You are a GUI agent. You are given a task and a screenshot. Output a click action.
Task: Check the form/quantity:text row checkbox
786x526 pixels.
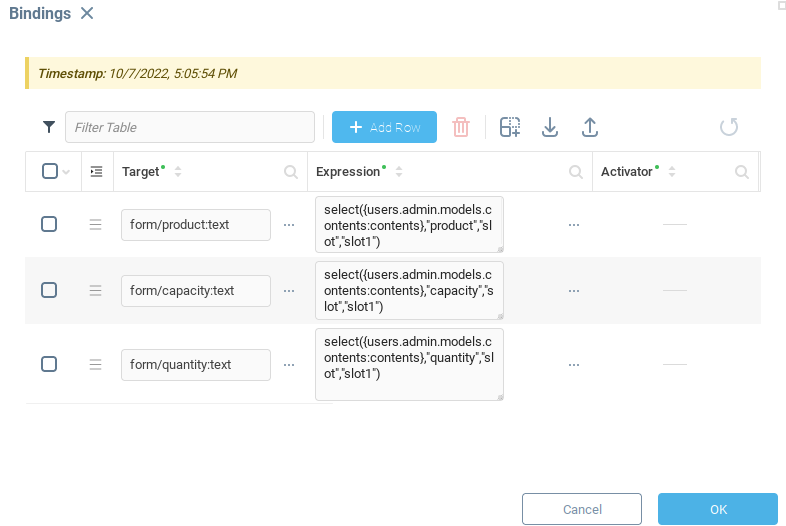point(49,364)
